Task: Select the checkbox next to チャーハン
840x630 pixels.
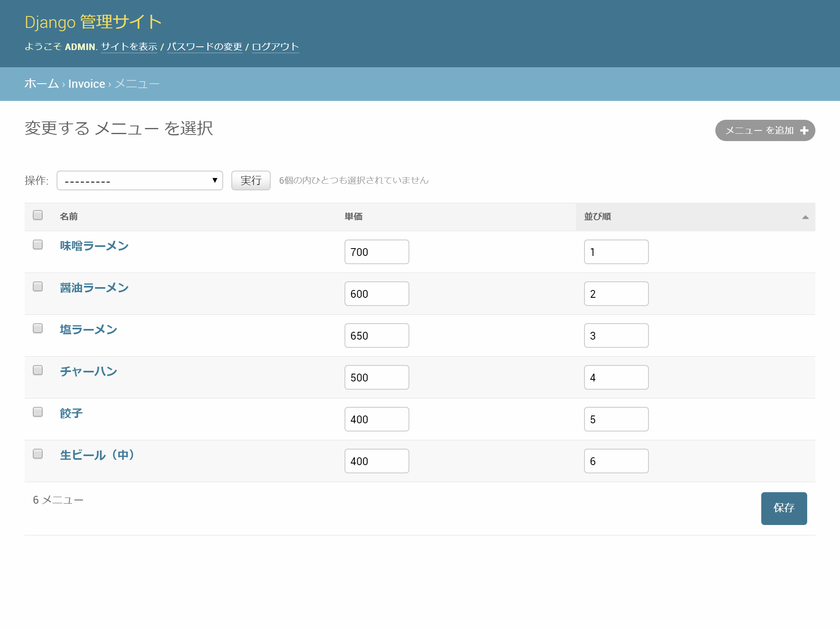Action: [37, 370]
